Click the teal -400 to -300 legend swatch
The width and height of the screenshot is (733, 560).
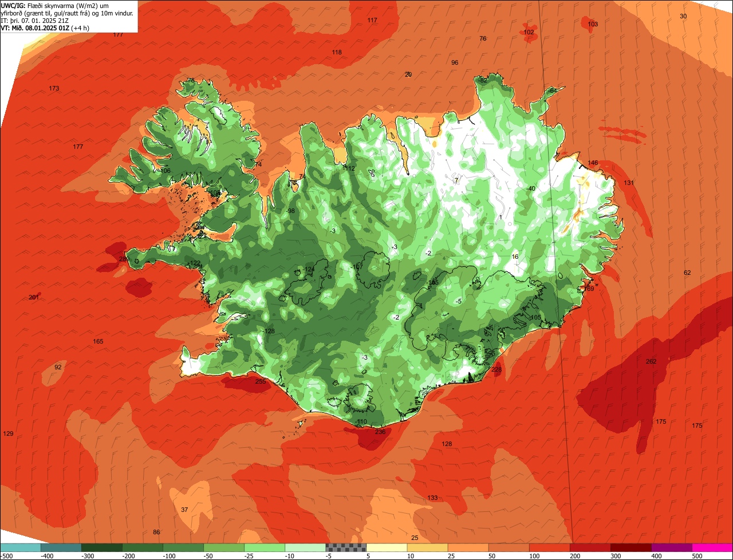pos(61,547)
